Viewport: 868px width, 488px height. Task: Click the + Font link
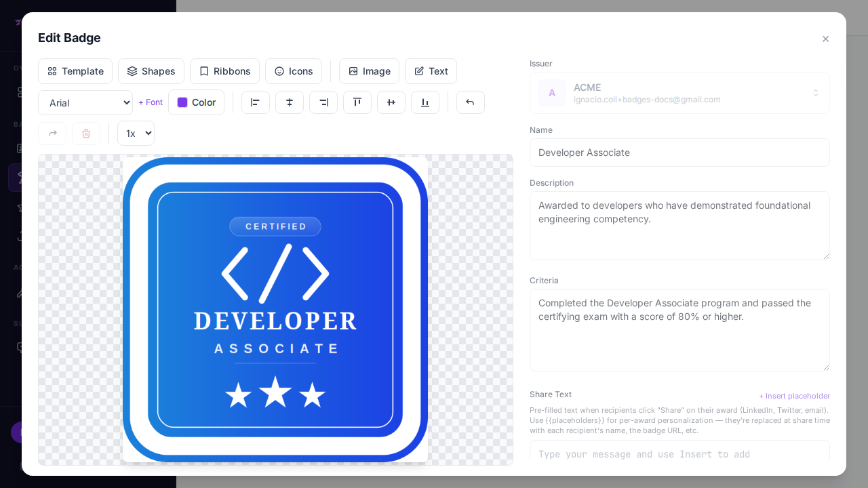point(151,102)
